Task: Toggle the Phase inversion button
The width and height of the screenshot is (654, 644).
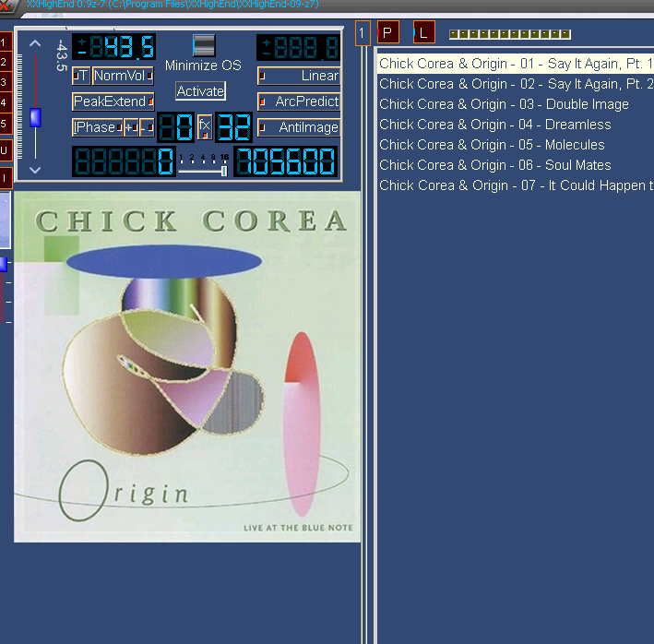Action: 97,127
